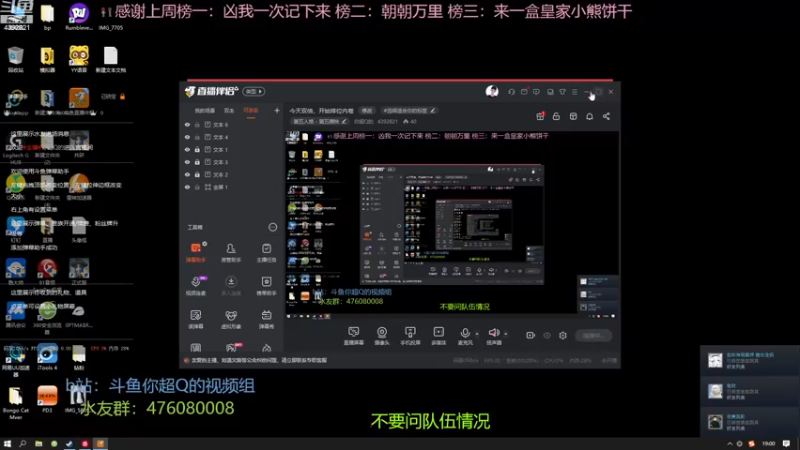Toggle the lock on 文本 3 source

(x=197, y=162)
